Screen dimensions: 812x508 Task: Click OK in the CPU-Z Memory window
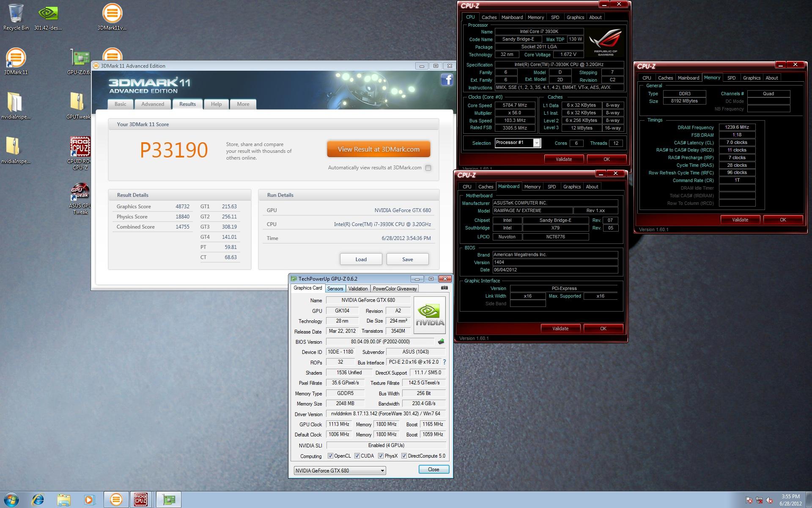coord(783,220)
